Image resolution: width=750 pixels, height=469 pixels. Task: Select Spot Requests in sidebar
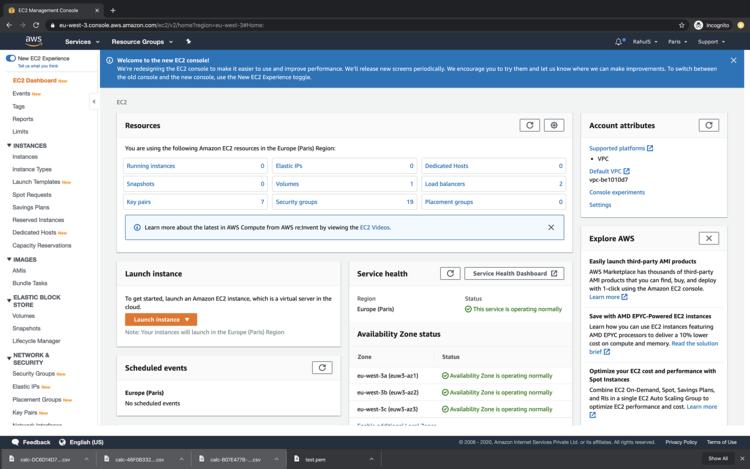pos(32,195)
